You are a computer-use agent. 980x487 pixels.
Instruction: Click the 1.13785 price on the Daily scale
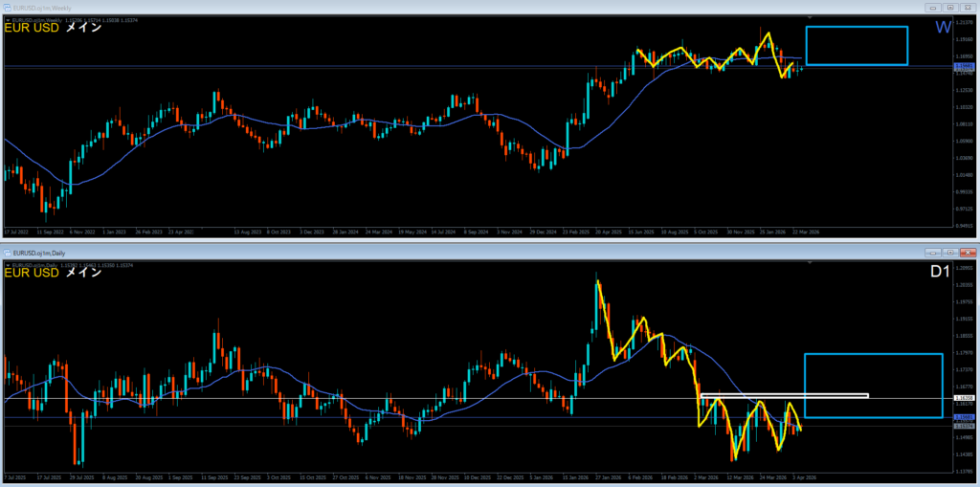pos(963,472)
